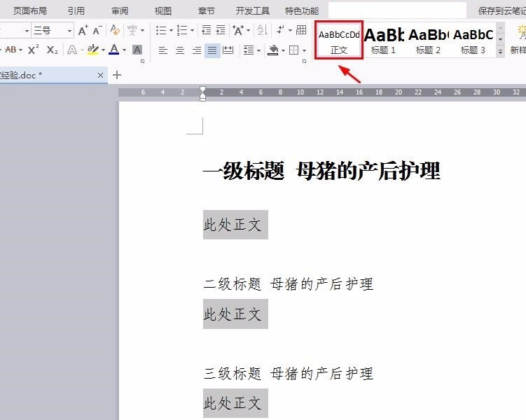Screen dimensions: 526x420
Task: Click the borders icon
Action: [x=294, y=50]
